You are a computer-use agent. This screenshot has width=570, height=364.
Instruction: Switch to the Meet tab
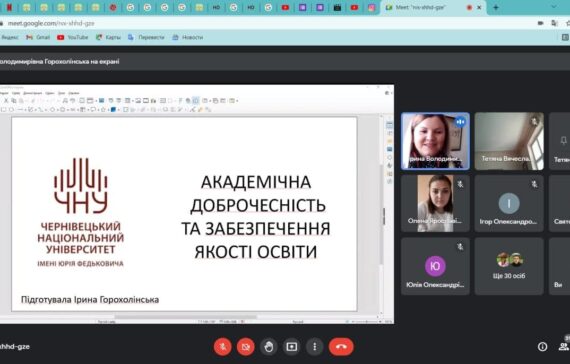(433, 7)
